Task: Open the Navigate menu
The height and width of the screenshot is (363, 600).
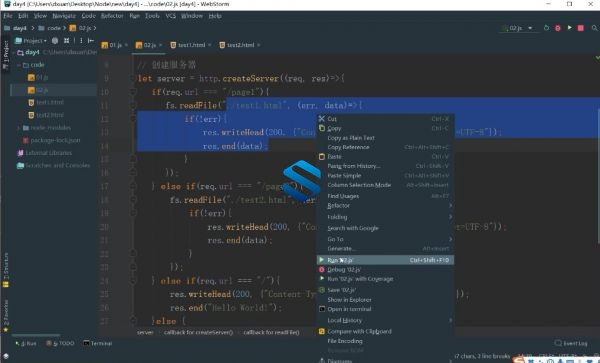Action: coord(64,16)
